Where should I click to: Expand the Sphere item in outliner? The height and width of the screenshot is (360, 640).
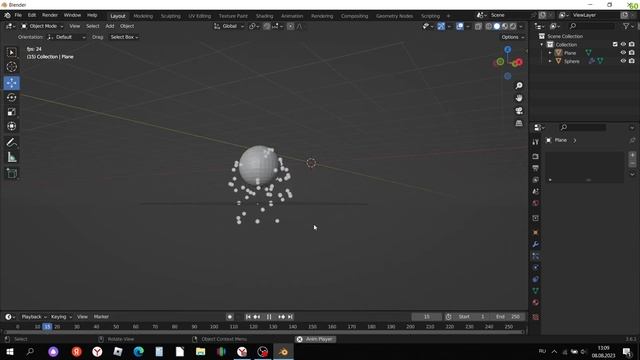point(550,61)
